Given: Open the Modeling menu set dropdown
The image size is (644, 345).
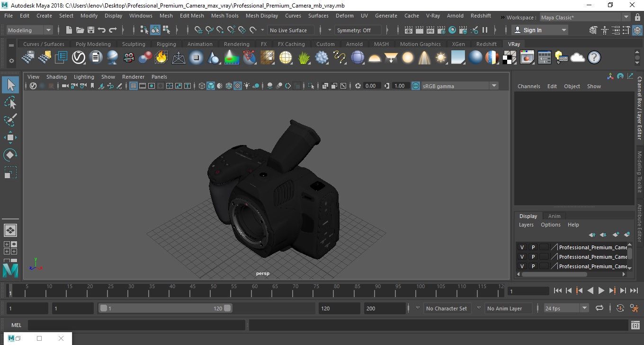Looking at the screenshot, I should click(x=30, y=30).
